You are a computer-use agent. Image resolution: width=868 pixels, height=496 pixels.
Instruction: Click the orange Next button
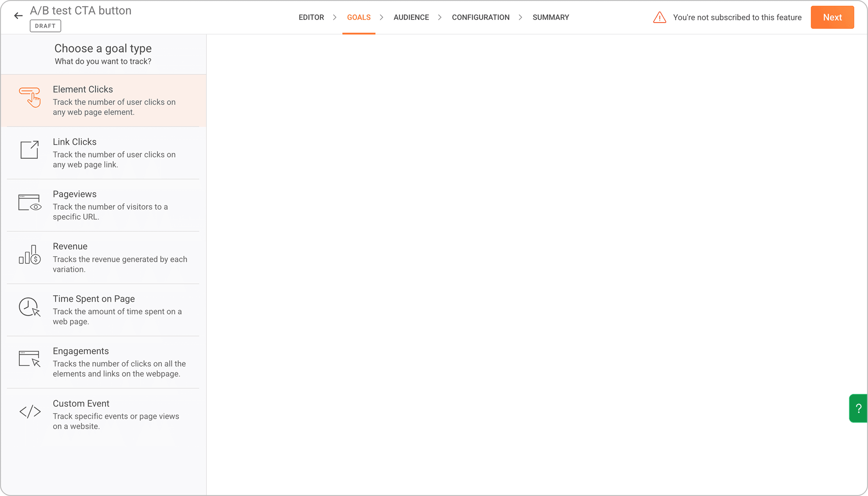(x=832, y=17)
